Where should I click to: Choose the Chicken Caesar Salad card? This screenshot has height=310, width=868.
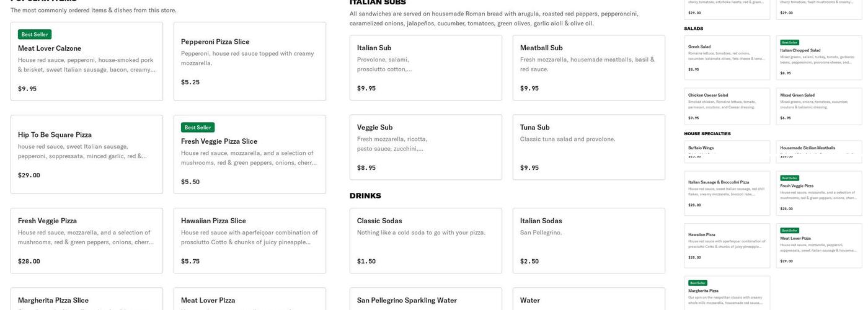coord(727,106)
